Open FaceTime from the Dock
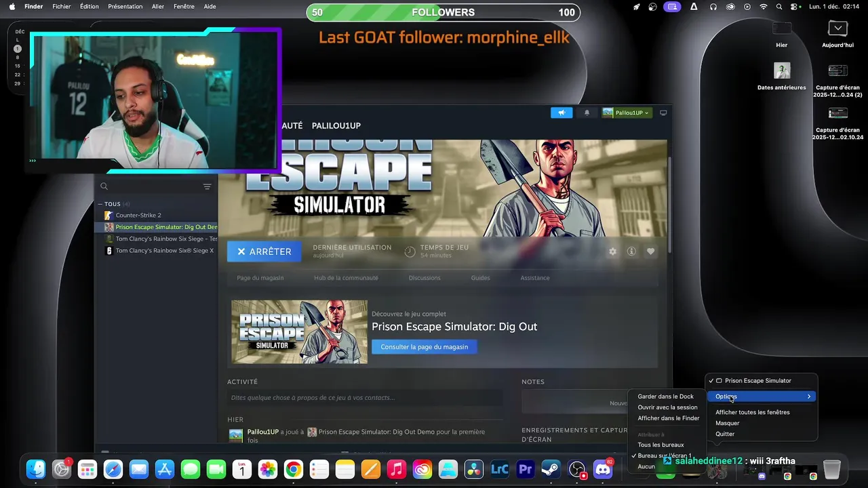This screenshot has width=868, height=488. tap(216, 469)
